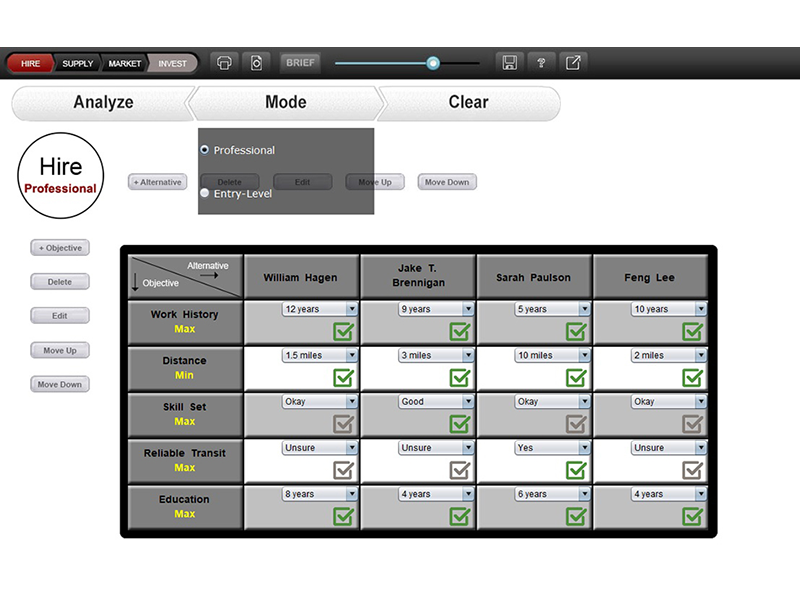Viewport: 800px width, 600px height.
Task: Open Sarah Paulson's Distance dropdown
Action: tap(553, 355)
